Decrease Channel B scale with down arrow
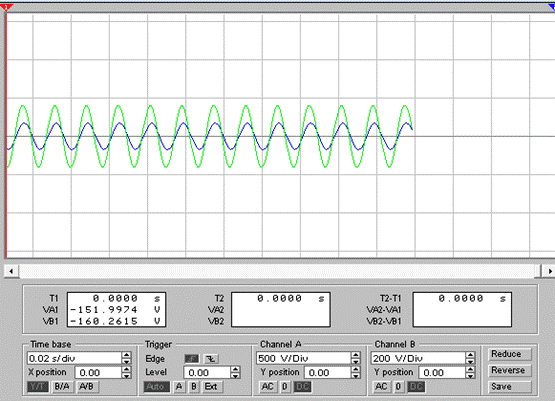Screen dimensions: 555x401 470,362
